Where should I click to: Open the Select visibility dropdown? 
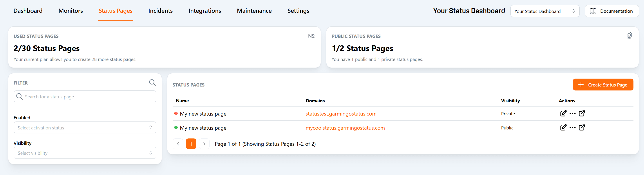(x=85, y=153)
